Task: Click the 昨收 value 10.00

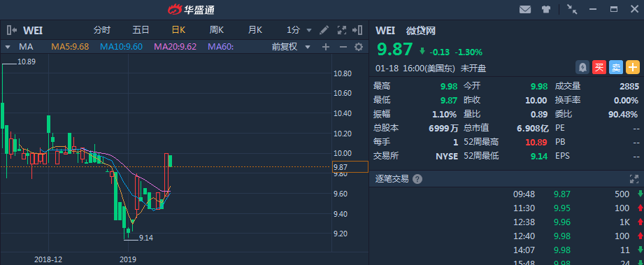Action: (536, 100)
